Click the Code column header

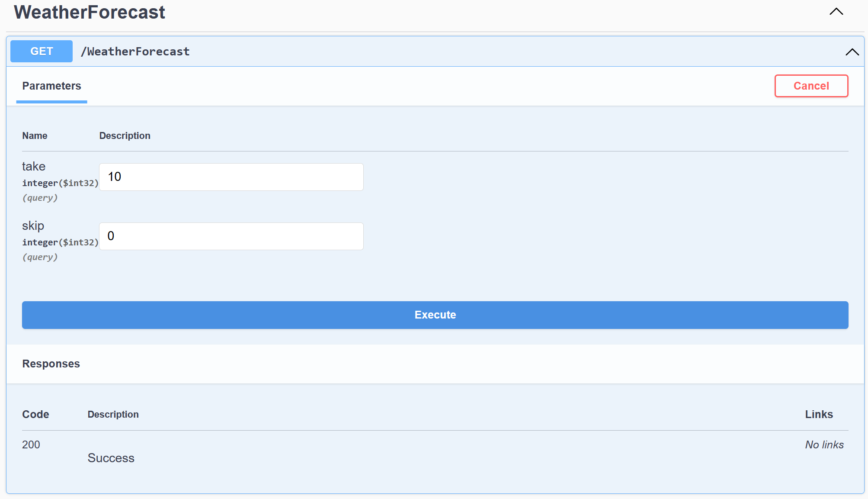pyautogui.click(x=35, y=415)
